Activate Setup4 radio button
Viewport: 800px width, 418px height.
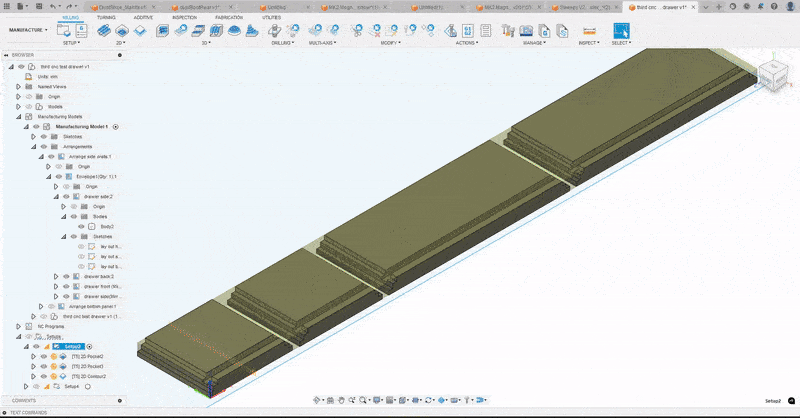88,387
